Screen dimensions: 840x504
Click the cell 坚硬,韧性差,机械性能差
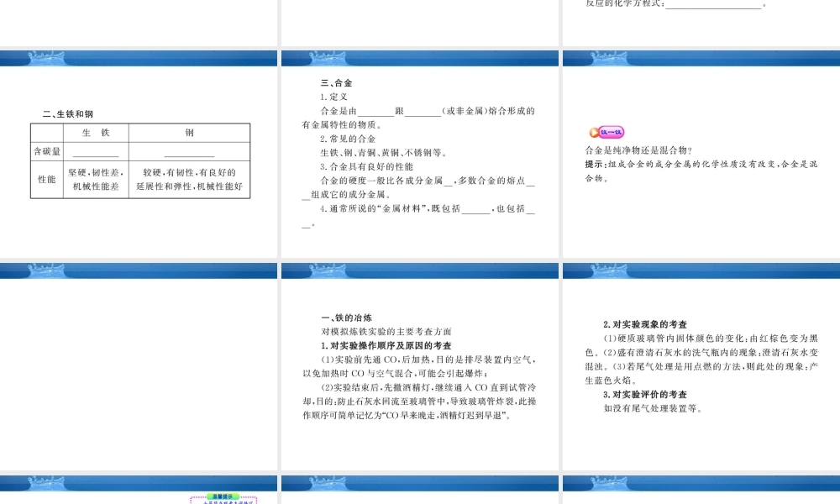pyautogui.click(x=96, y=180)
